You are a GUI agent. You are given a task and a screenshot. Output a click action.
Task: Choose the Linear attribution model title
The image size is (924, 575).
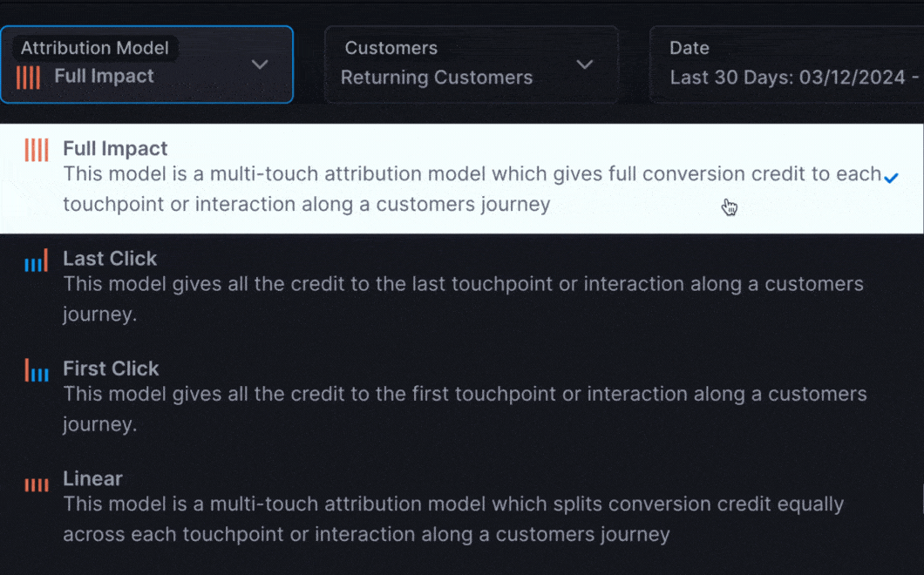(92, 478)
